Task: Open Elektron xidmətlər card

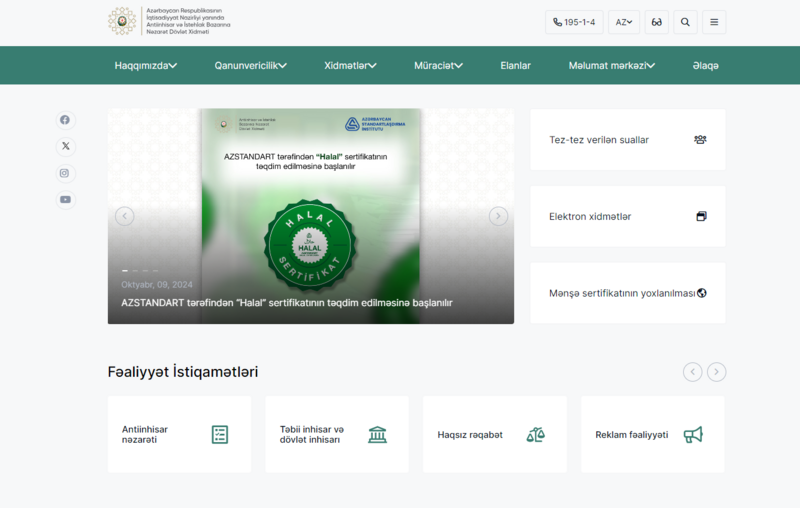Action: coord(628,216)
